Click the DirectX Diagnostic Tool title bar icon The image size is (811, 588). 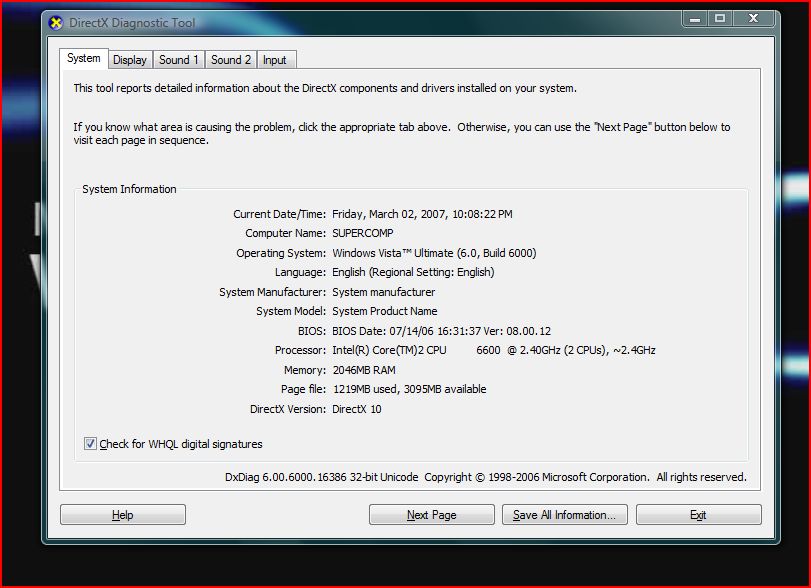pyautogui.click(x=55, y=22)
